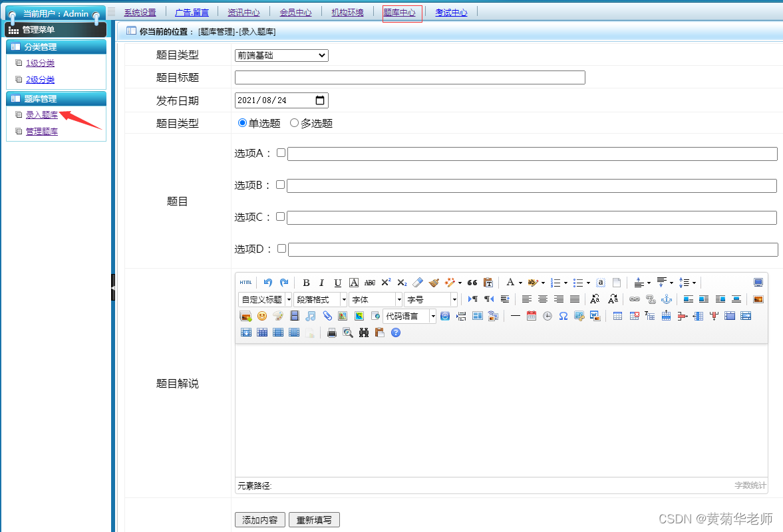This screenshot has width=783, height=532.
Task: Insert a horizontal line
Action: coord(516,316)
